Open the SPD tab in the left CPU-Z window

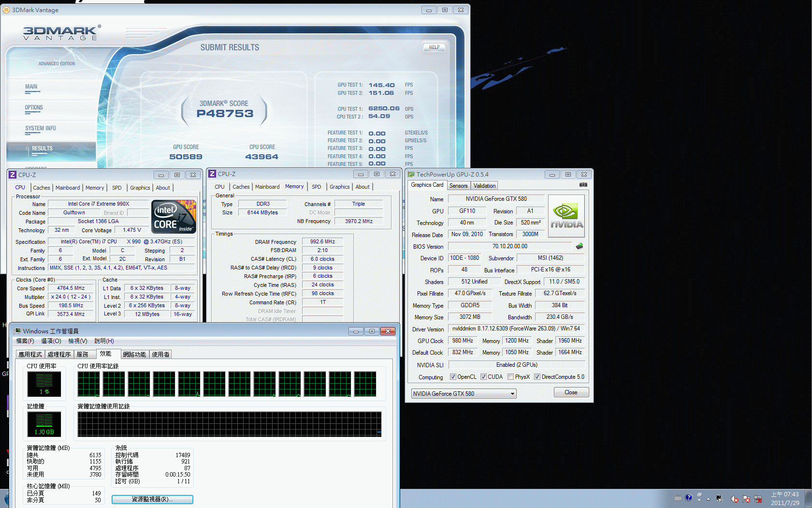[x=116, y=188]
